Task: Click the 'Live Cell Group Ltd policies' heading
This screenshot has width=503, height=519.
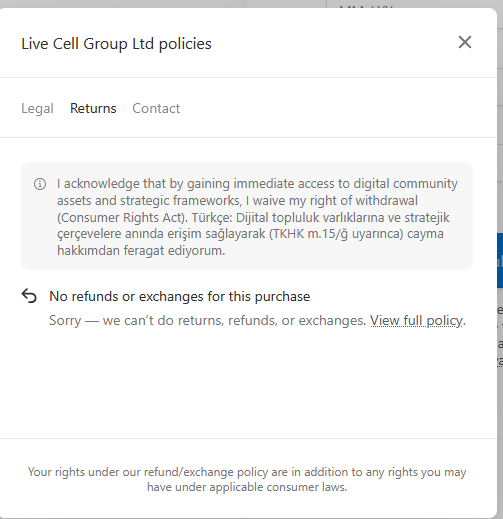Action: 116,44
